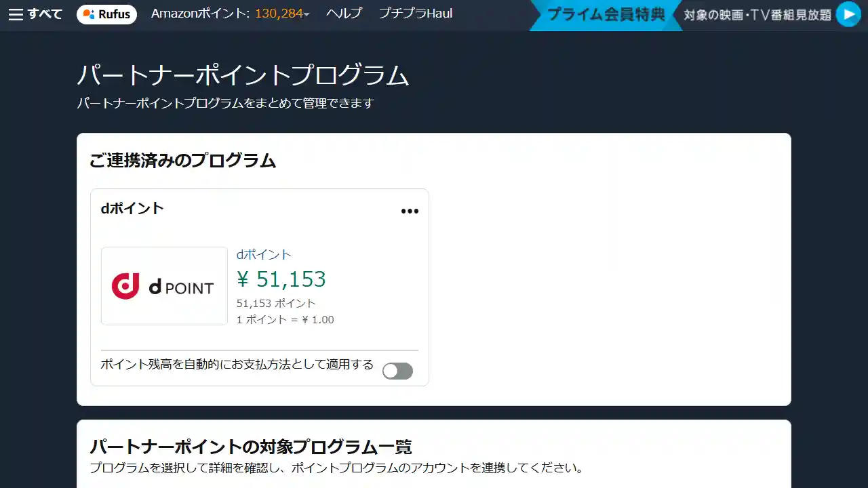Screen dimensions: 868x488
Task: Click the dポイント card title
Action: 132,208
